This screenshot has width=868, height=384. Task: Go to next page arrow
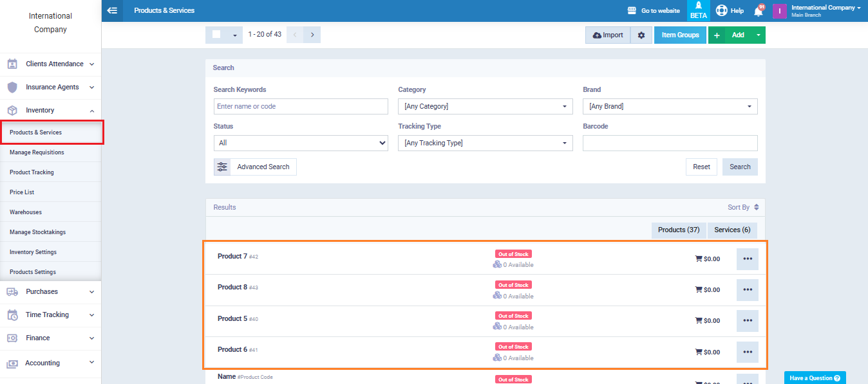312,35
